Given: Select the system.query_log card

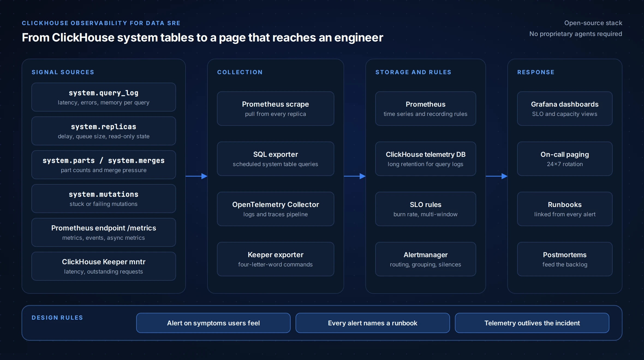Looking at the screenshot, I should point(104,97).
